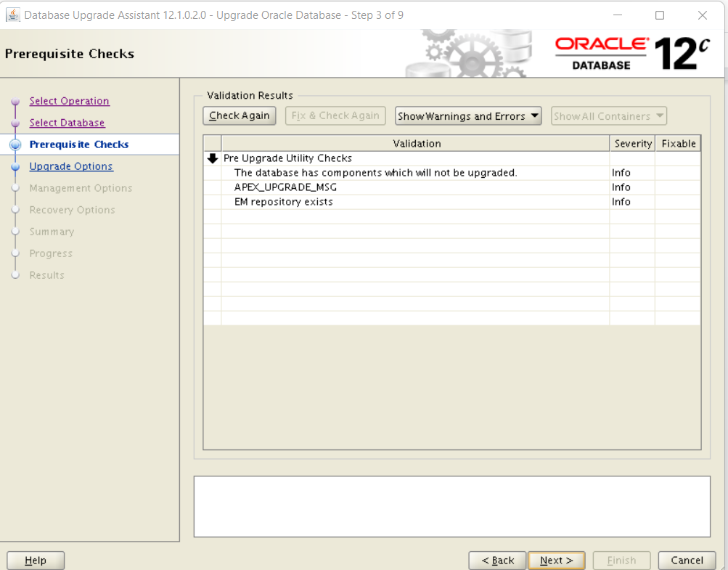Click Info severity of components-not-upgraded row
The width and height of the screenshot is (728, 570).
(x=621, y=173)
